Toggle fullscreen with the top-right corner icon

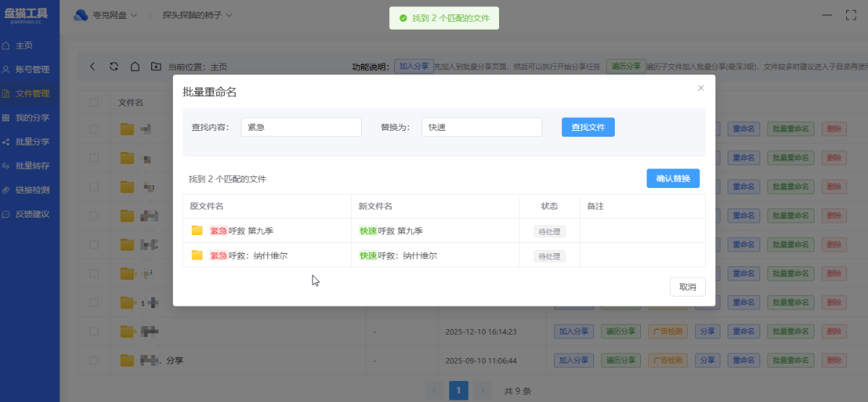(x=851, y=15)
